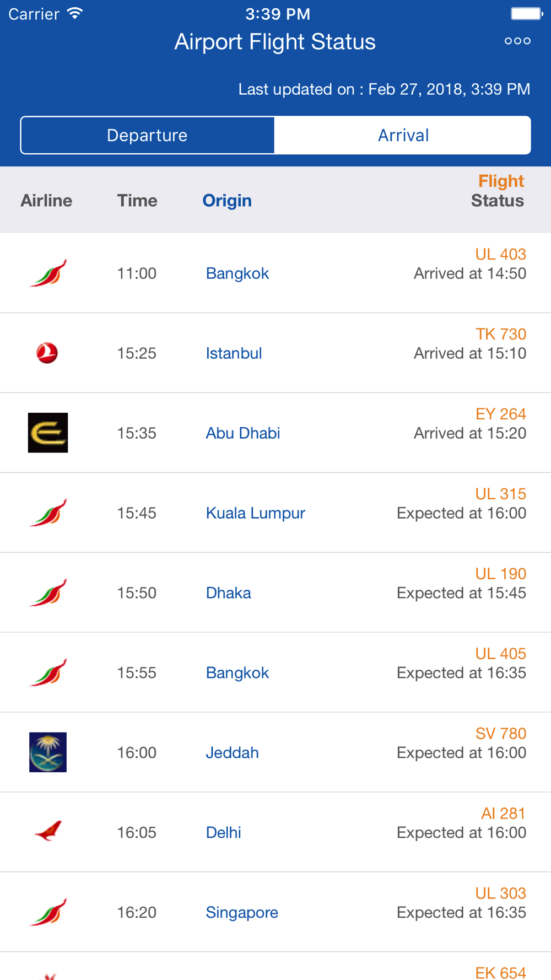Open Istanbul origin link
Screen dimensions: 551x980
click(x=234, y=353)
